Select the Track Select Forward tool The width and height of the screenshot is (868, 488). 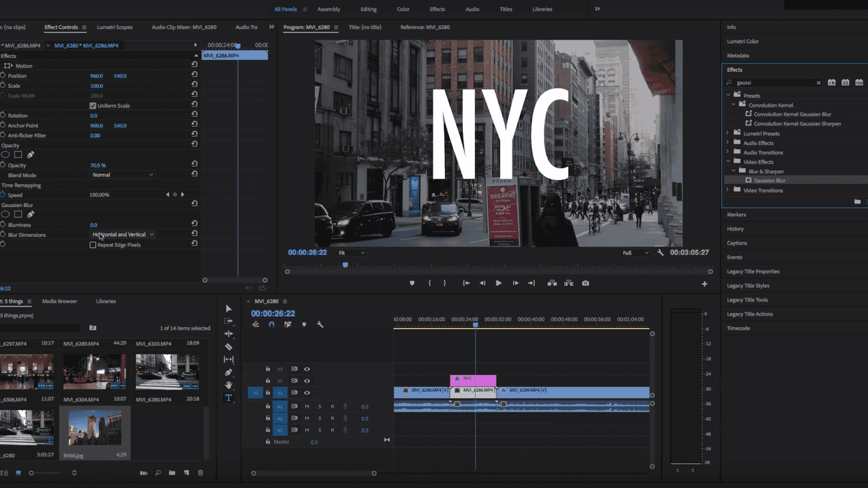[229, 321]
